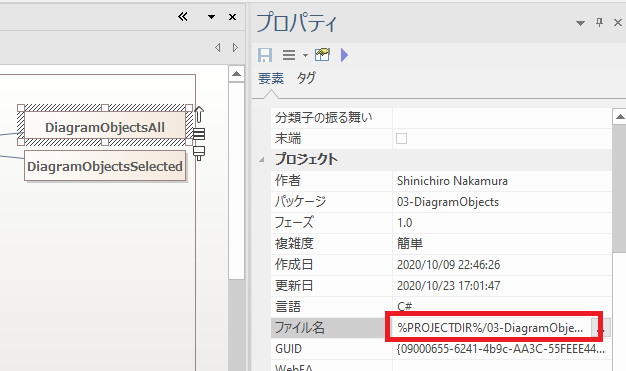
Task: Click the lower connector icon beside DiagramObjectsAll
Action: pos(199,153)
